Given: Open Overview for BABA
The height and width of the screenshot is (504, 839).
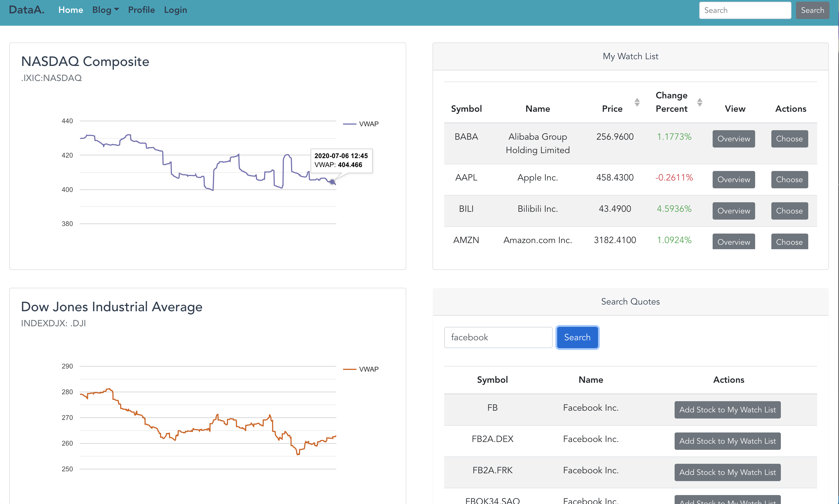Looking at the screenshot, I should click(734, 139).
